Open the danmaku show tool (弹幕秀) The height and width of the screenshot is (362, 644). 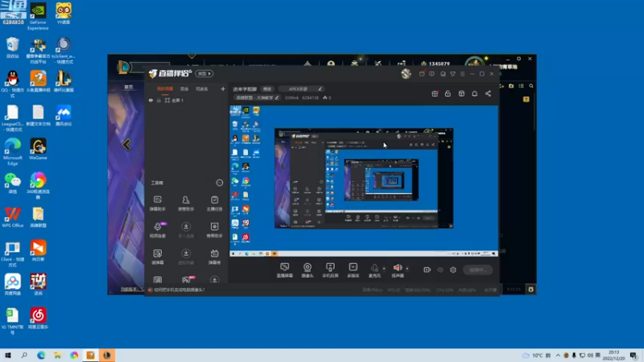[214, 256]
